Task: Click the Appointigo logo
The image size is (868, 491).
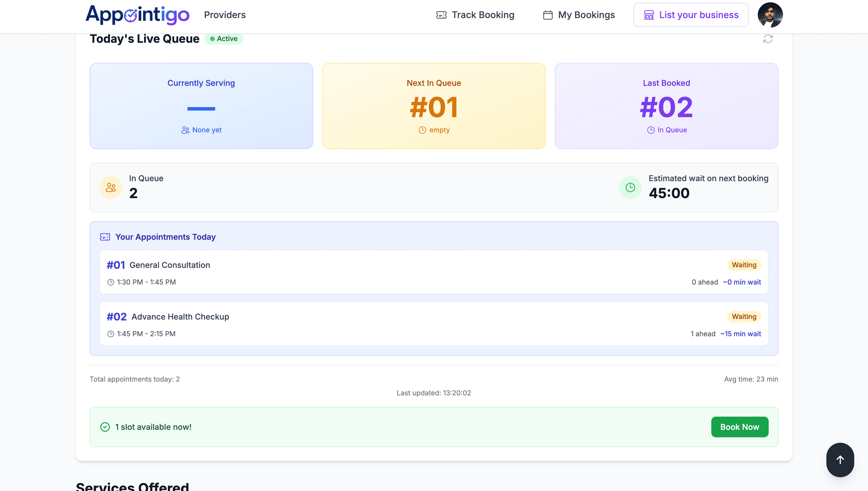Action: point(137,15)
